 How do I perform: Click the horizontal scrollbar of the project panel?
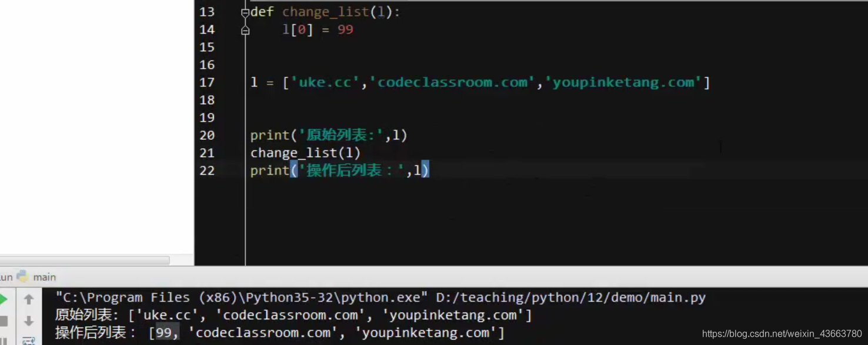pos(85,260)
